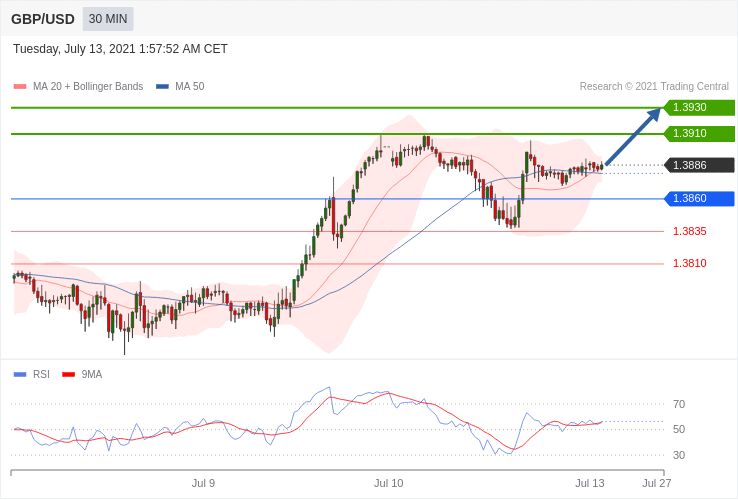Click the 30 MIN timeframe badge
Screen dimensions: 738x500
click(x=108, y=19)
